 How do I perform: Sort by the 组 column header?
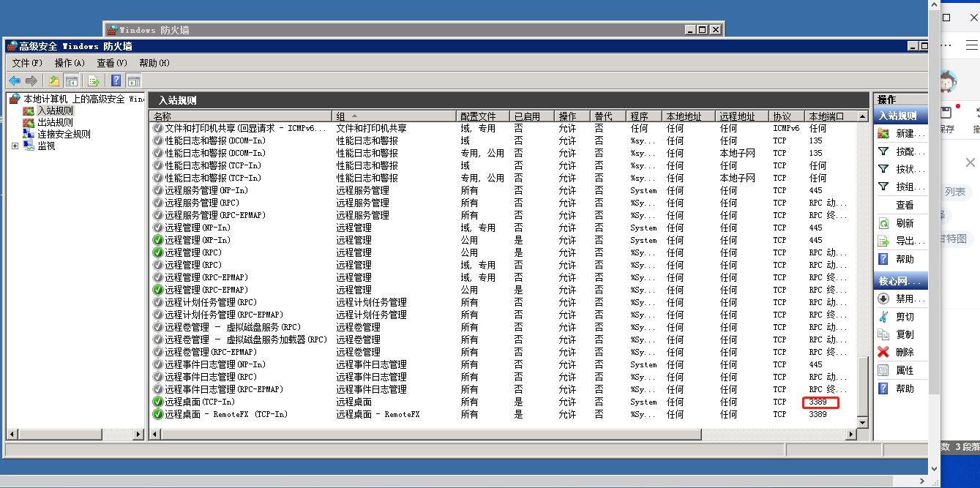tap(394, 116)
